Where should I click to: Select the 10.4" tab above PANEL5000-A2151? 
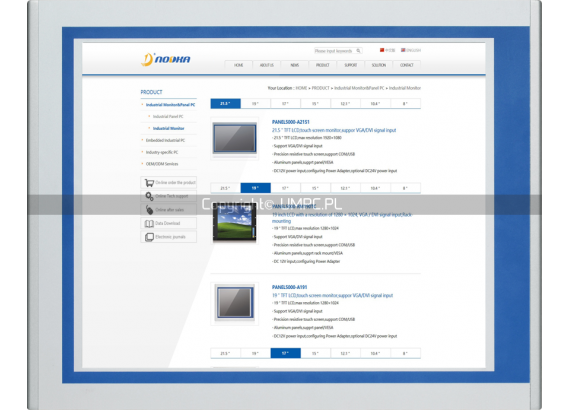[x=375, y=104]
